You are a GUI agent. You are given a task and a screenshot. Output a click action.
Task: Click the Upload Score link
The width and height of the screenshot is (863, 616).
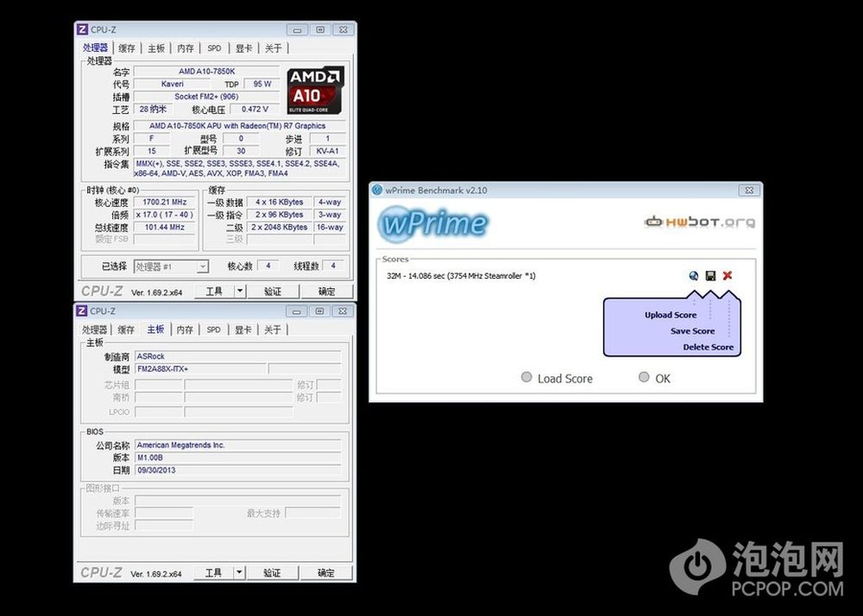point(671,315)
